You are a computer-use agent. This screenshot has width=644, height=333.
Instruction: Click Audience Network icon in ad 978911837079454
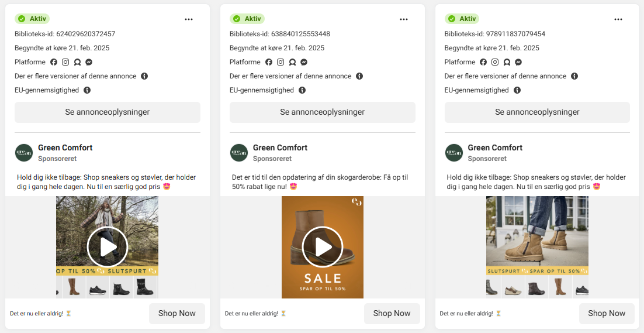[x=507, y=62]
